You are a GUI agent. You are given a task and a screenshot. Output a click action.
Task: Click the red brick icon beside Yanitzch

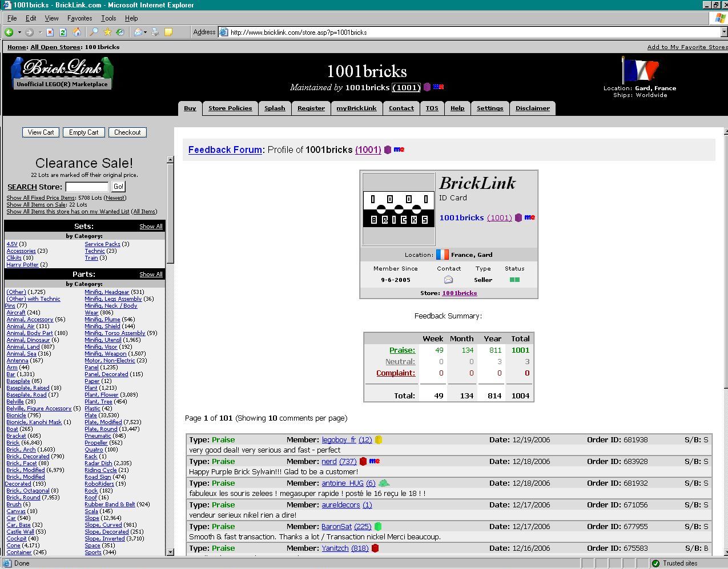(x=375, y=548)
